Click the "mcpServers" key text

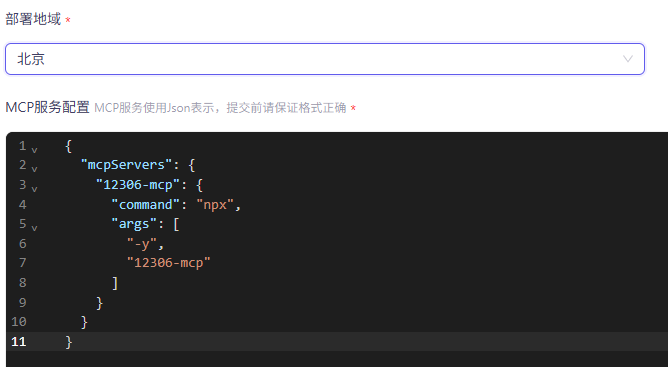pyautogui.click(x=126, y=165)
